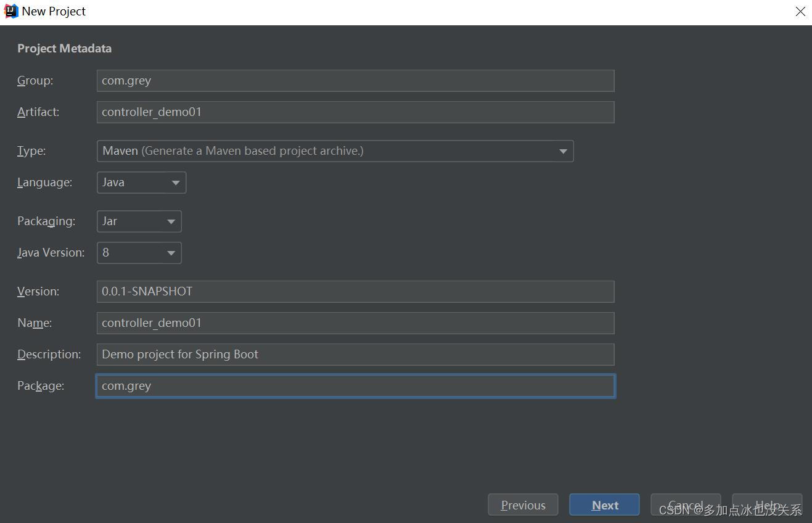Click the Artifact input field
The image size is (812, 523).
pyautogui.click(x=355, y=112)
